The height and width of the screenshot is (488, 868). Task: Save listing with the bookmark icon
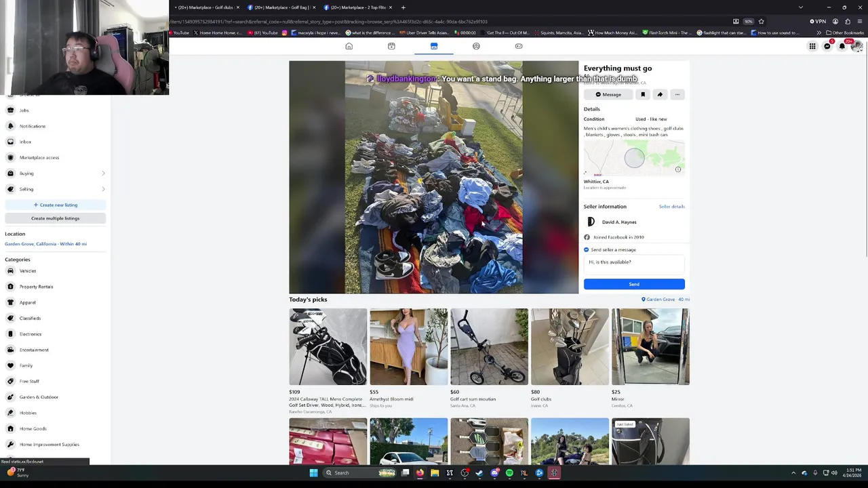(x=643, y=94)
